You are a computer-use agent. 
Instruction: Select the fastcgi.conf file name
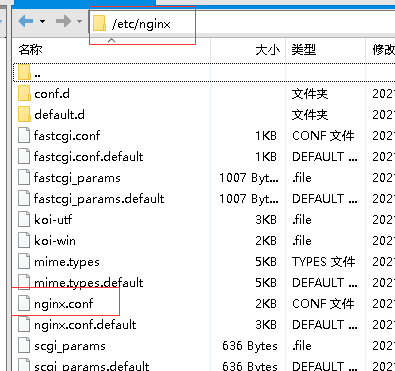[x=67, y=136]
